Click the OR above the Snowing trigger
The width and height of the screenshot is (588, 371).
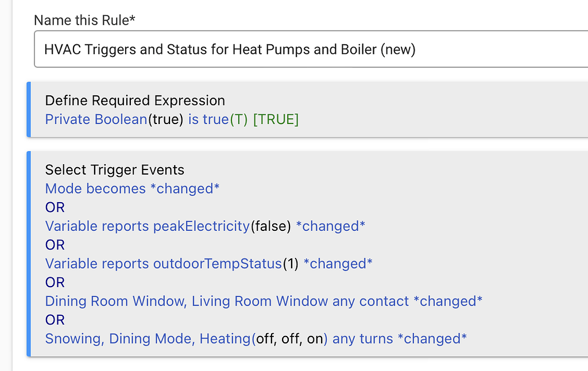pyautogui.click(x=55, y=320)
